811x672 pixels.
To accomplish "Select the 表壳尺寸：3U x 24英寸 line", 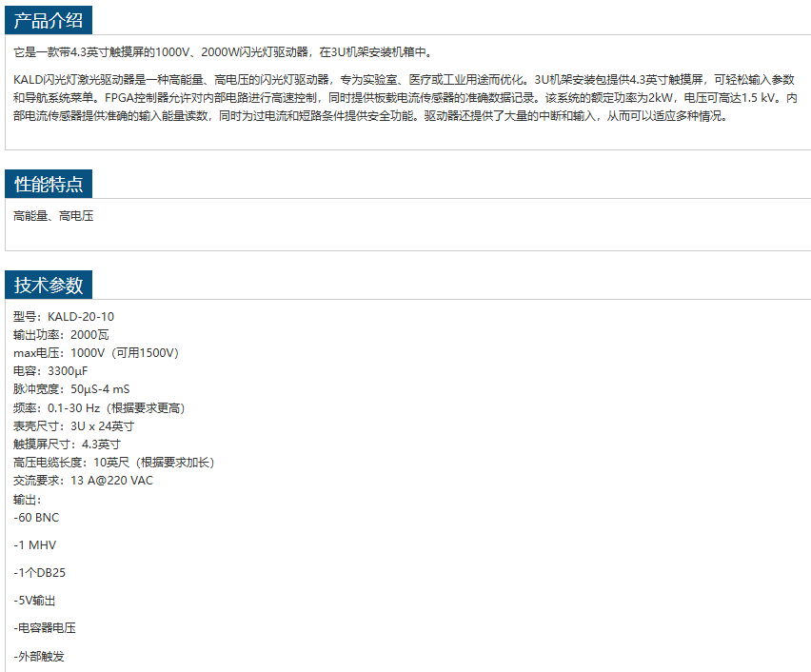I will click(x=73, y=425).
